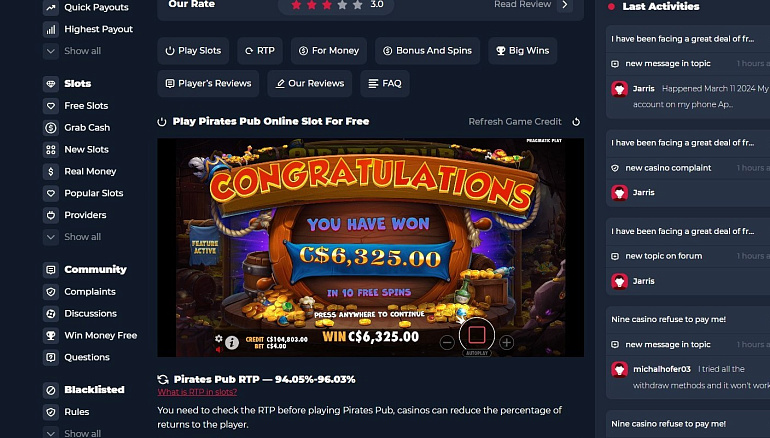Increase bet with the plus button
This screenshot has width=770, height=438.
[506, 342]
